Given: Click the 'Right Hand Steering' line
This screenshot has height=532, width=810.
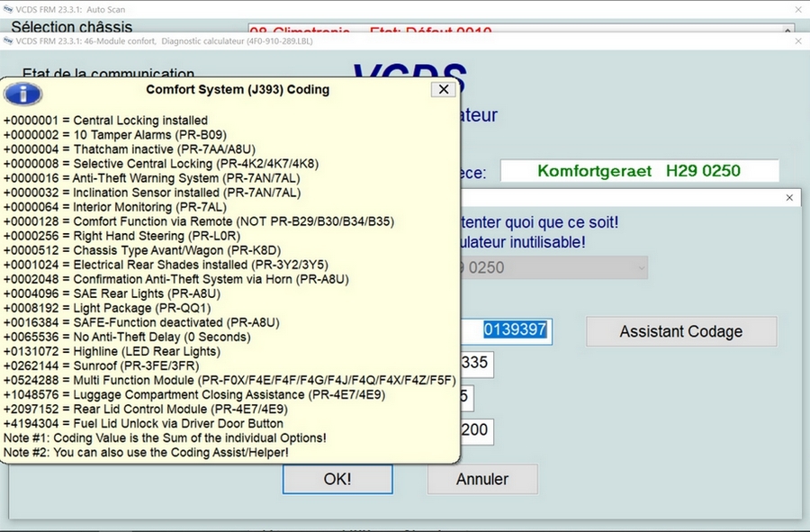Looking at the screenshot, I should (121, 236).
